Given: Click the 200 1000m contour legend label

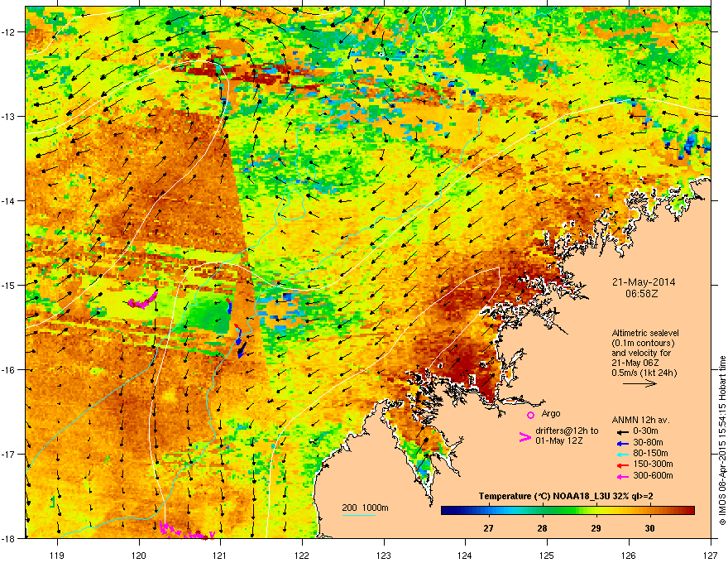Looking at the screenshot, I should (x=365, y=508).
